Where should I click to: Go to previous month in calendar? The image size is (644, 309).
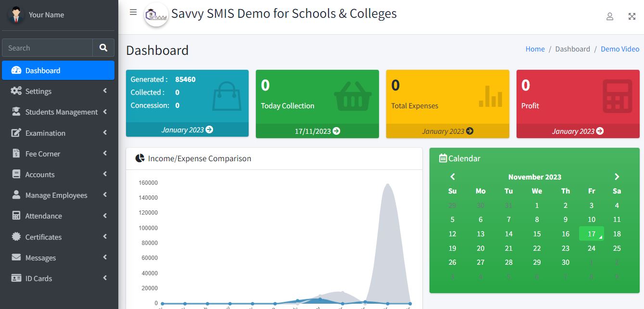tap(453, 177)
